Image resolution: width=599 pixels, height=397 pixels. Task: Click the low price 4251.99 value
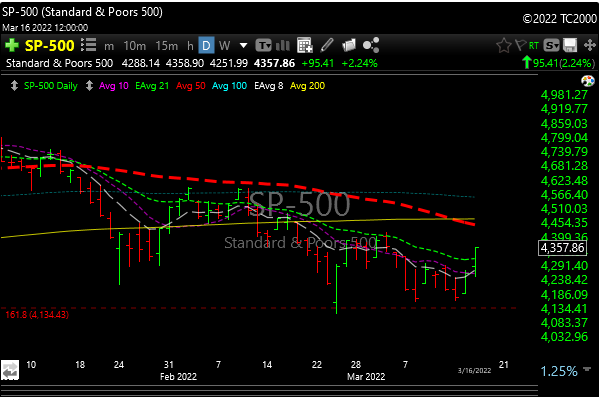[x=229, y=63]
